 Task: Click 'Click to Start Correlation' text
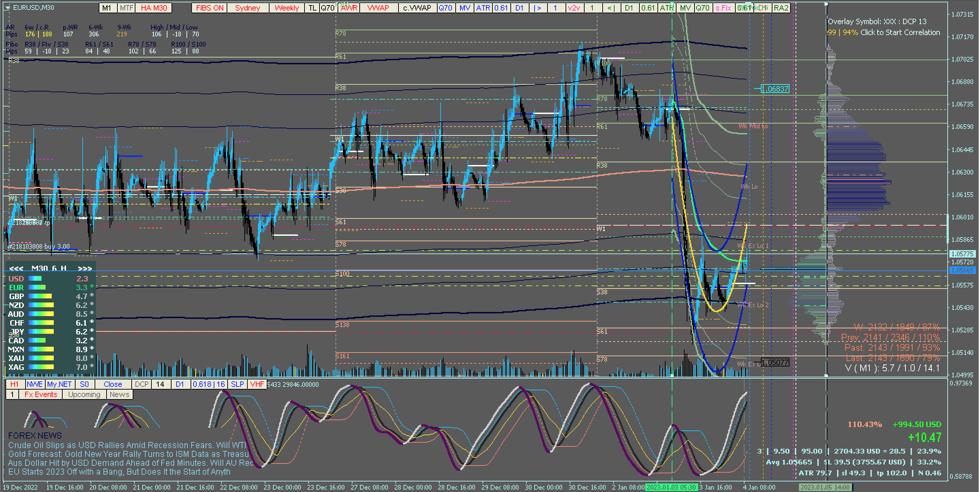[900, 33]
